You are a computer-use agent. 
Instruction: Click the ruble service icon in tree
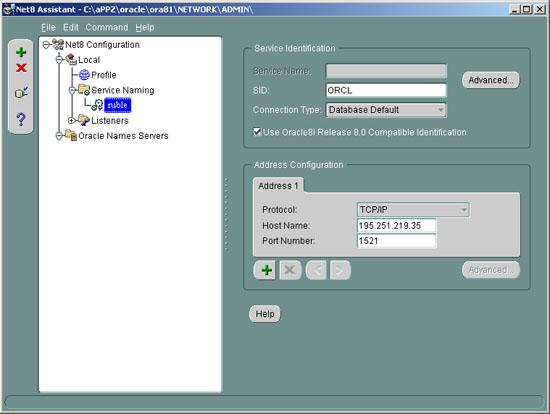point(97,105)
